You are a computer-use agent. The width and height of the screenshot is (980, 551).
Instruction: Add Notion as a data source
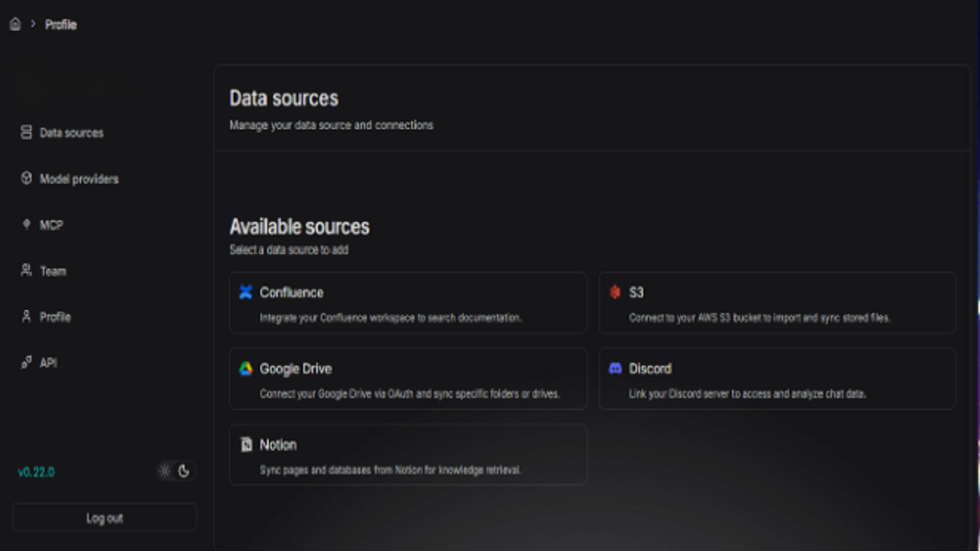[x=408, y=455]
